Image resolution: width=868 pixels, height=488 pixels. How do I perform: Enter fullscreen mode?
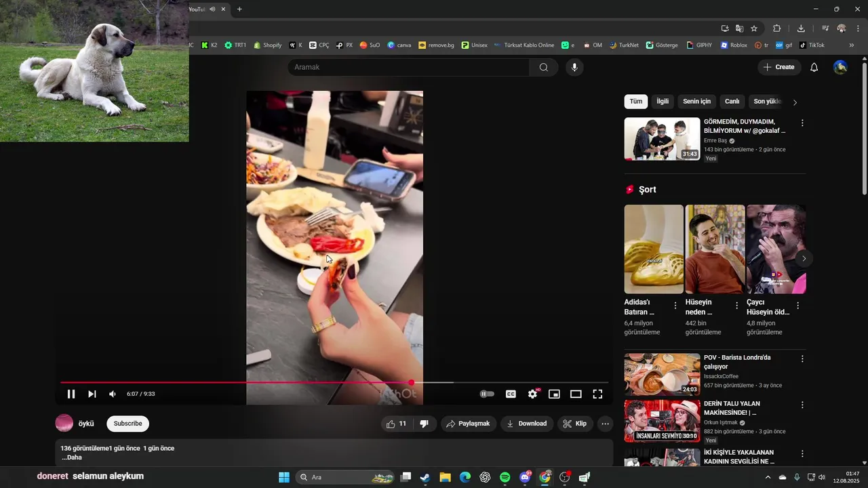[597, 394]
